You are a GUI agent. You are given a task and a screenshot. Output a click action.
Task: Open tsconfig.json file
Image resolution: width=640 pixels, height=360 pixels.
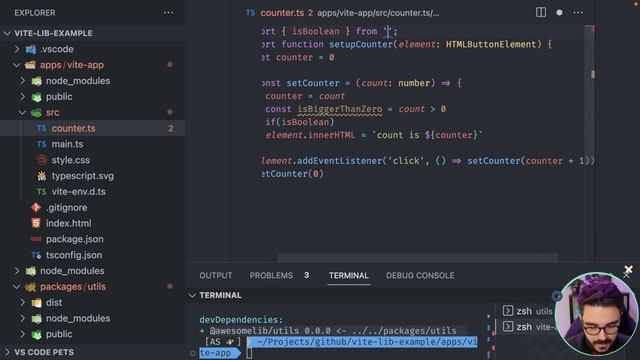[x=74, y=255]
